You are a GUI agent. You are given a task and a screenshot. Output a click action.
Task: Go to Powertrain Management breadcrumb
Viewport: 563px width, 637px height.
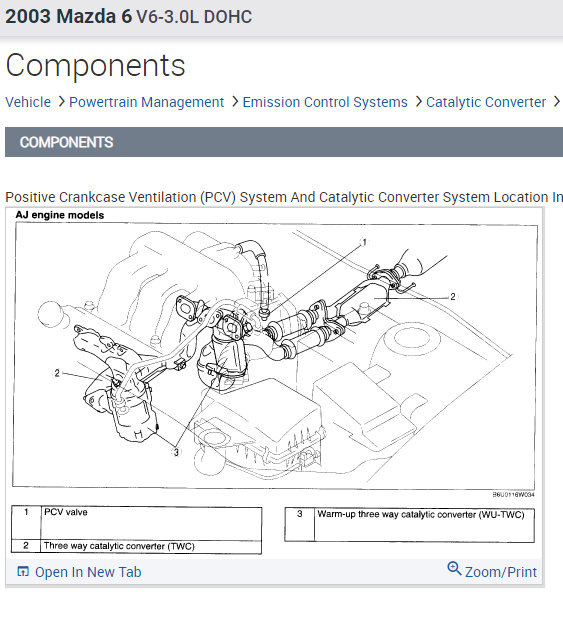pyautogui.click(x=146, y=102)
